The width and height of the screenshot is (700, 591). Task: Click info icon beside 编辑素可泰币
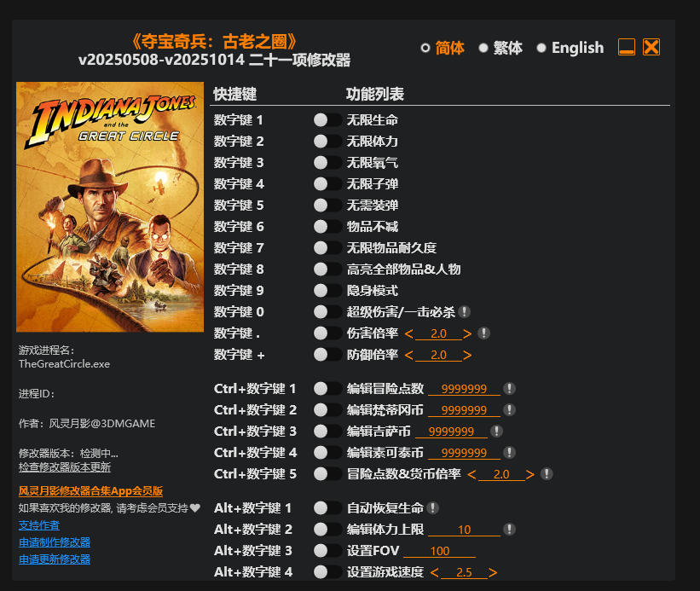pyautogui.click(x=509, y=453)
